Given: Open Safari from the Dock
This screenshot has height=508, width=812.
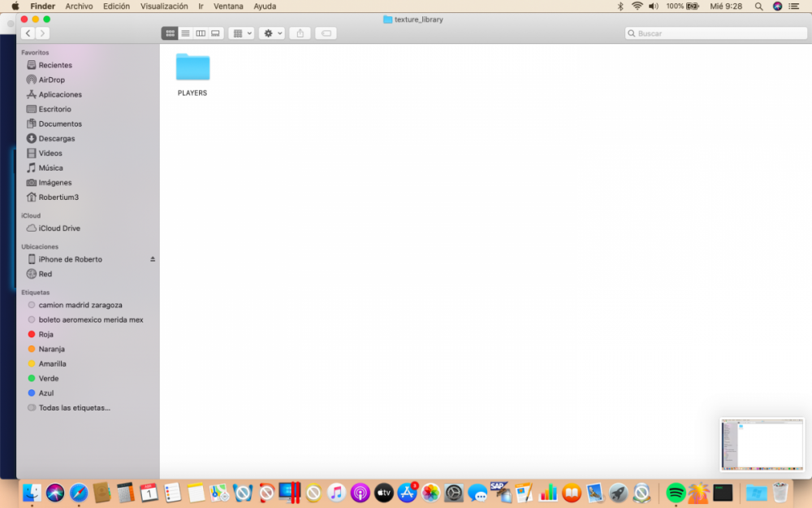Looking at the screenshot, I should point(79,493).
